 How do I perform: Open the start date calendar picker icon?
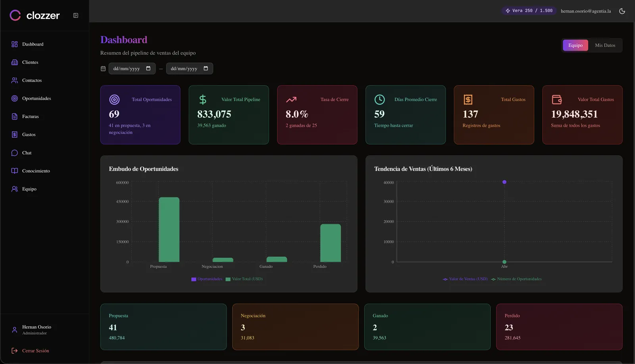[x=148, y=68]
